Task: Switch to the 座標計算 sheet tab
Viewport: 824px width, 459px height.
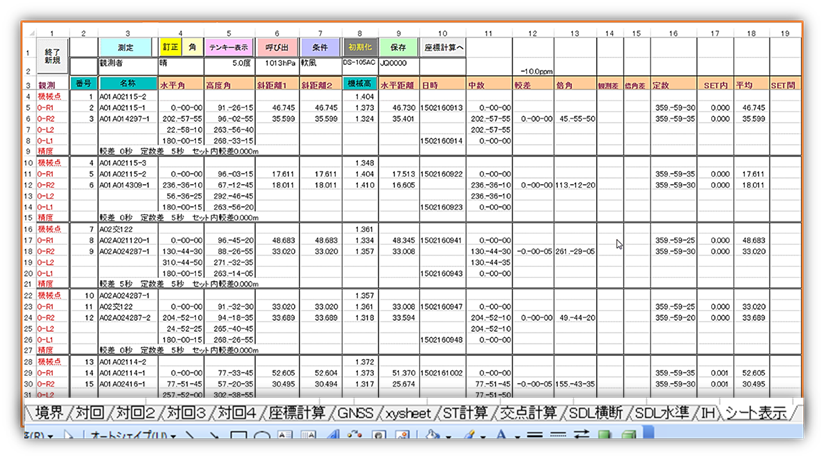Action: coord(295,412)
